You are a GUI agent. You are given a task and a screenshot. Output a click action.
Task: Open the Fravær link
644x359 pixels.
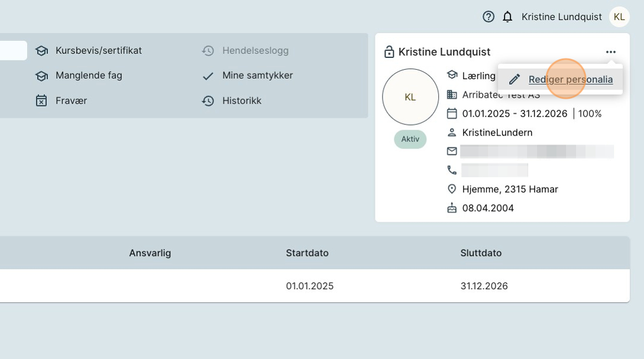tap(71, 101)
